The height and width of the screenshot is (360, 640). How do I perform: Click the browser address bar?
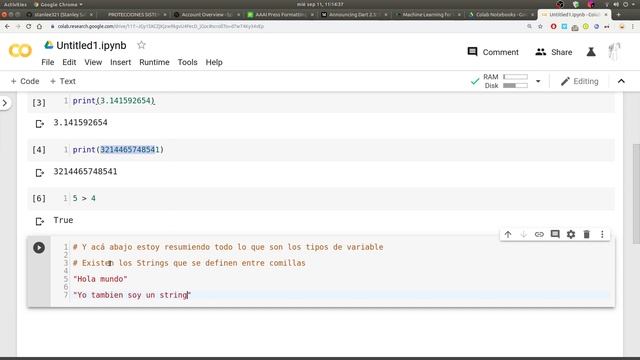click(x=286, y=26)
